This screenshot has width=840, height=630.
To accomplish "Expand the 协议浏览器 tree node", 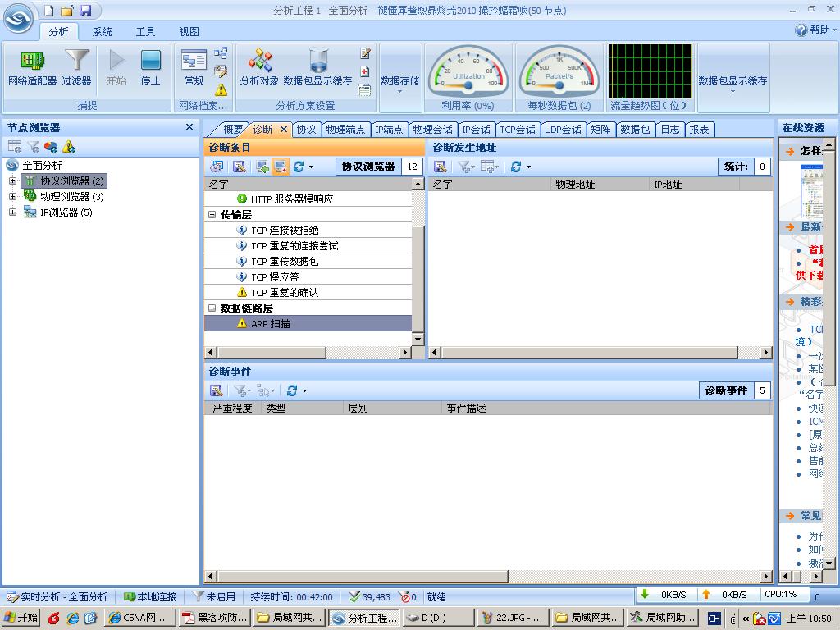I will [x=13, y=181].
